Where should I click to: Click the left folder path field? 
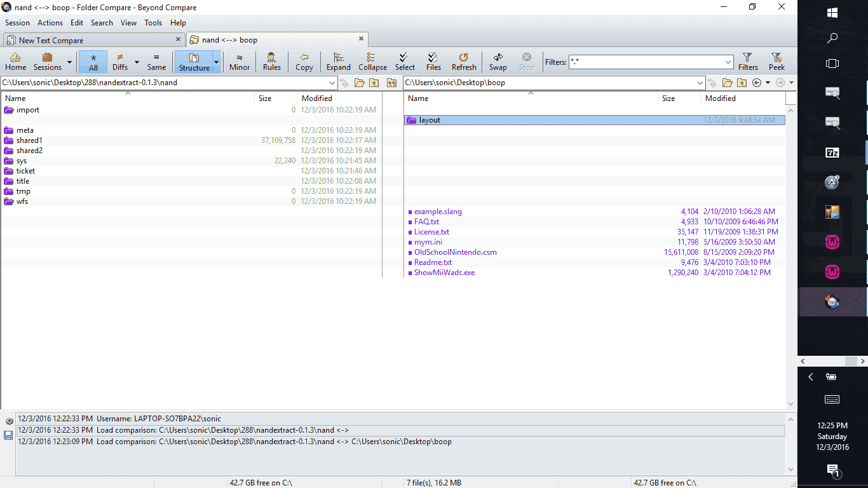[164, 83]
